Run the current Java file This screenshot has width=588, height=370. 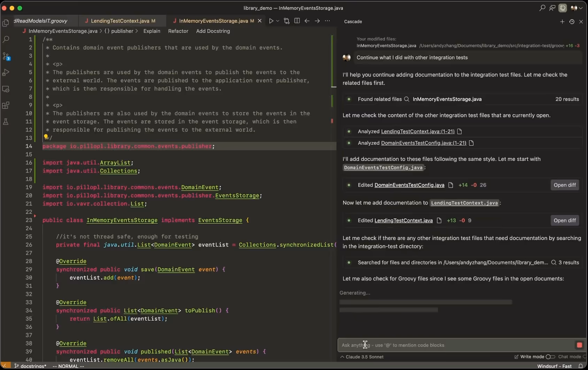(x=271, y=21)
